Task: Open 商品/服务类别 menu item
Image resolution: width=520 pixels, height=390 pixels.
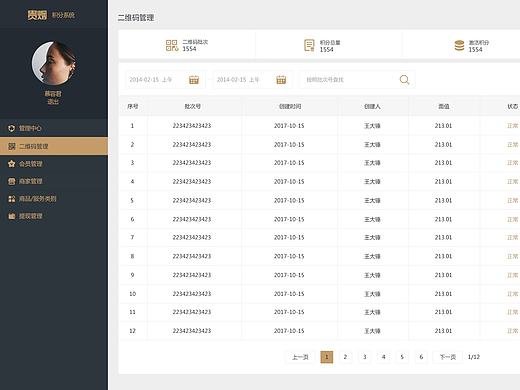Action: tap(54, 199)
